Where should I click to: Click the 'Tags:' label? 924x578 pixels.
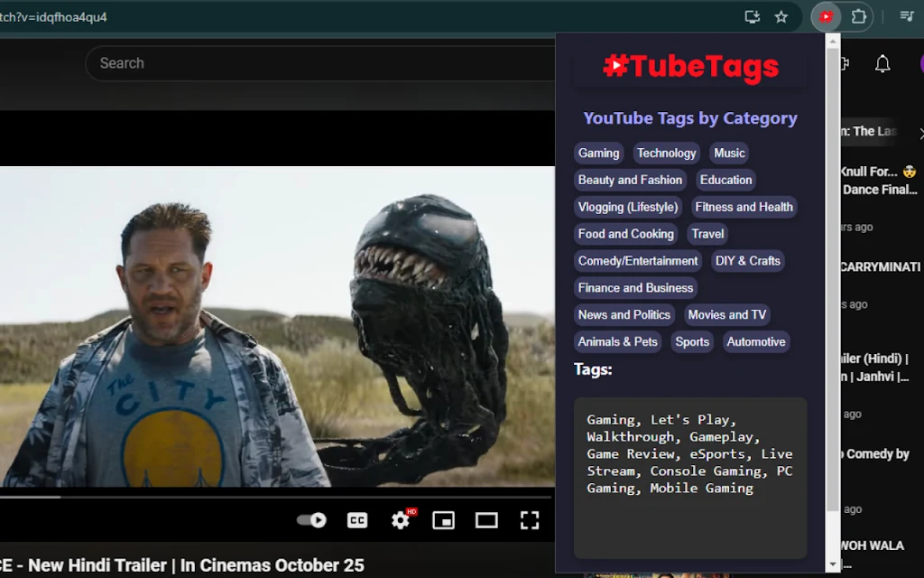coord(593,369)
